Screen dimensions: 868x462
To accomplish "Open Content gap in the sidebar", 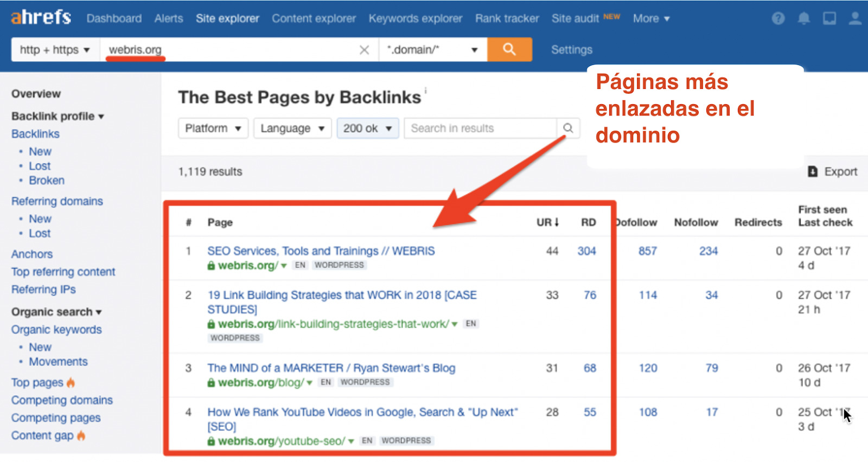I will (42, 435).
